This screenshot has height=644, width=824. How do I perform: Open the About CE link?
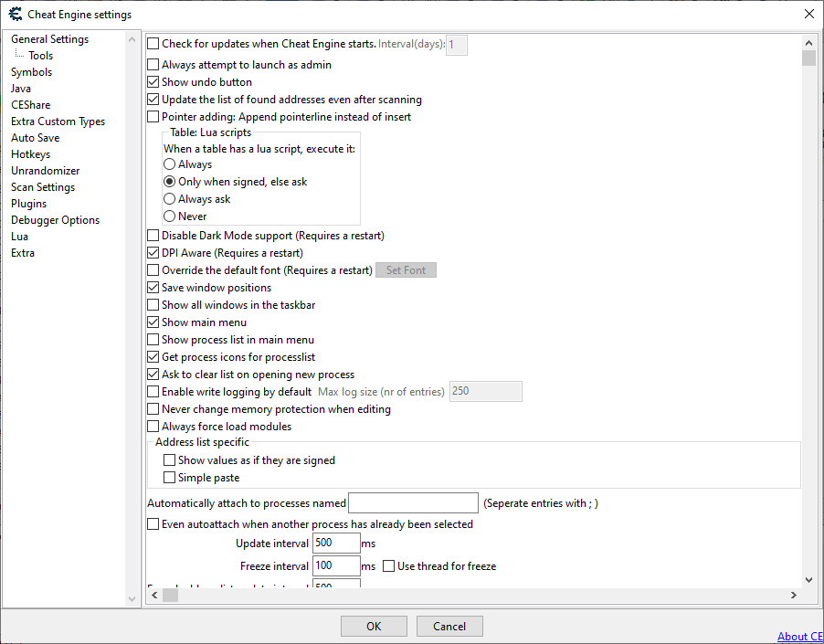click(x=799, y=637)
